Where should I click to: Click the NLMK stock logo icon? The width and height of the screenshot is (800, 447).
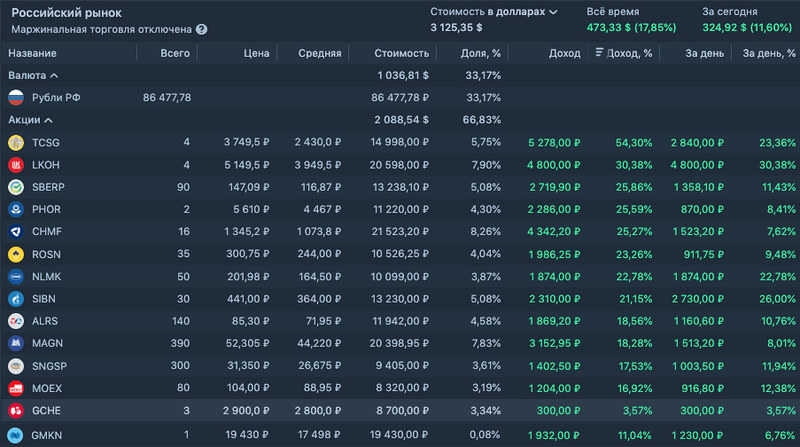tap(16, 277)
